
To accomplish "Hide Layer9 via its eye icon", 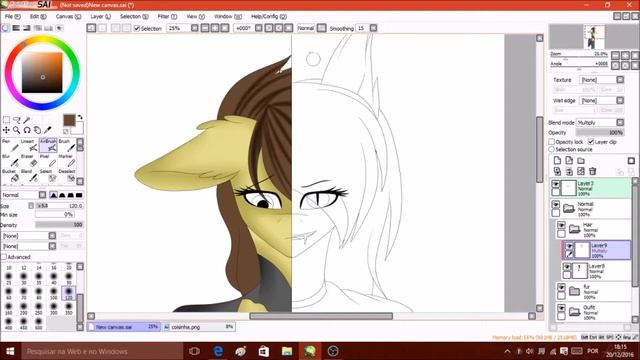I will (569, 246).
